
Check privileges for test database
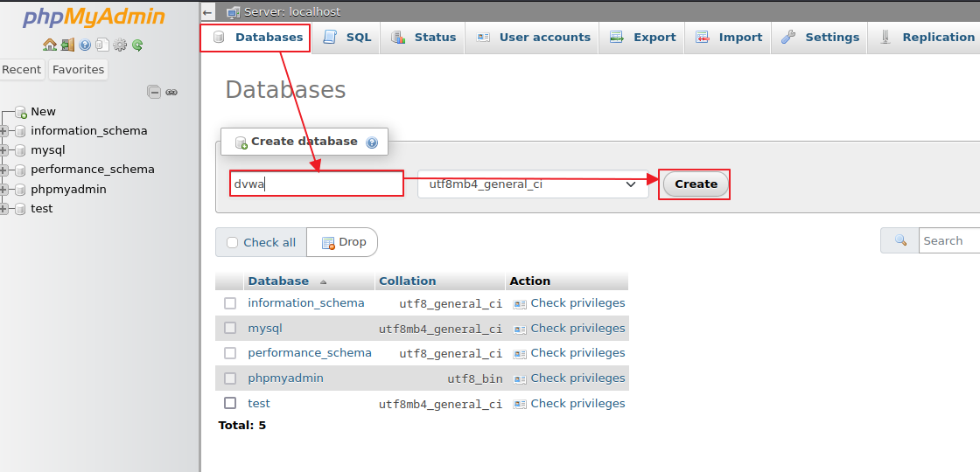point(569,403)
